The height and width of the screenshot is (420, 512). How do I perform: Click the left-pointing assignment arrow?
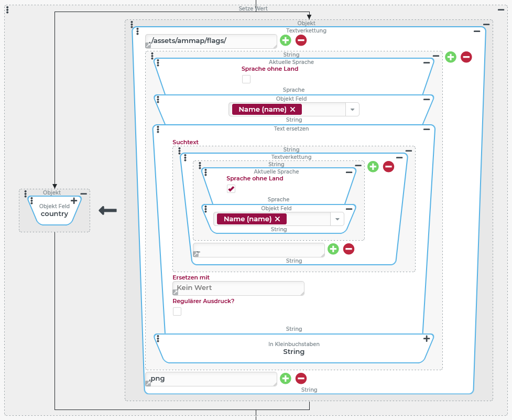pos(107,211)
